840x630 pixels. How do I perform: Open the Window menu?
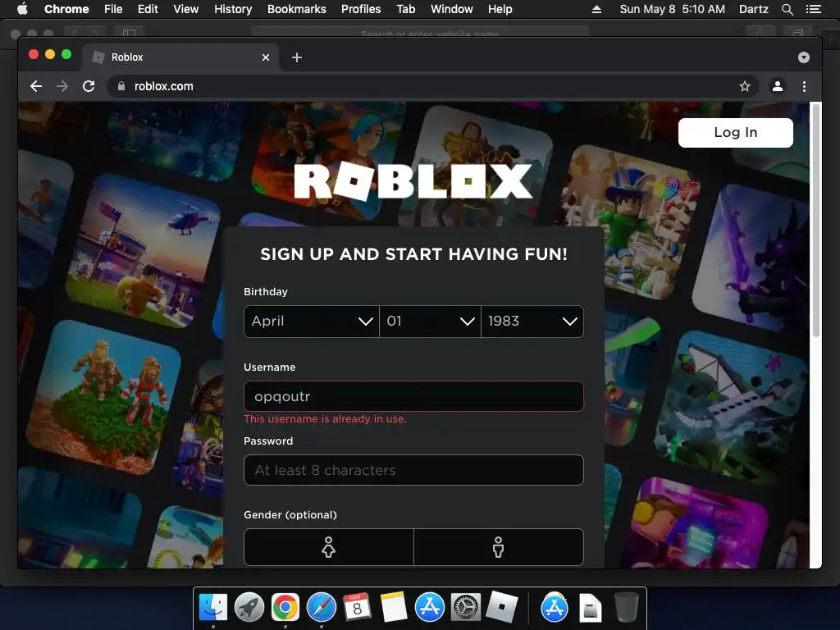tap(452, 9)
